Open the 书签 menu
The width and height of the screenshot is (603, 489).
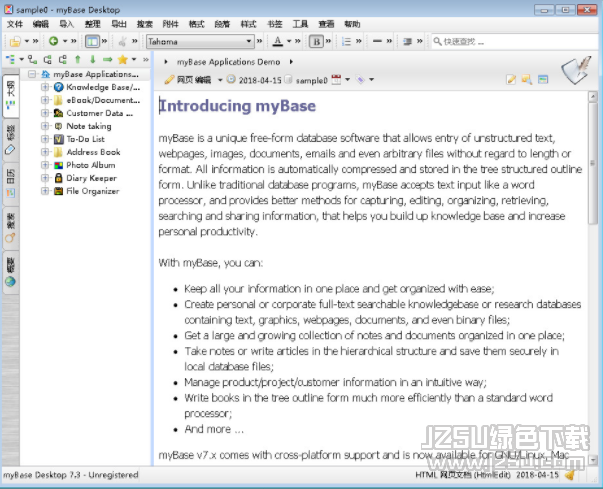275,24
